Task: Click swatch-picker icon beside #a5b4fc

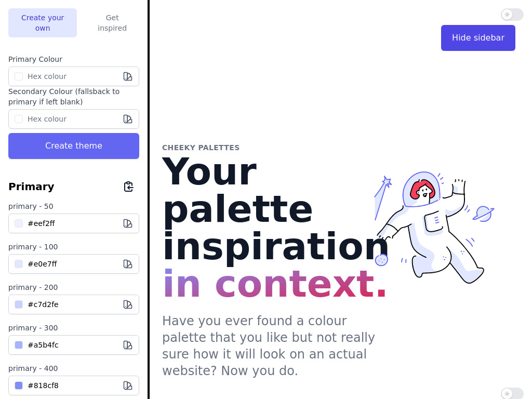Action: coord(128,345)
